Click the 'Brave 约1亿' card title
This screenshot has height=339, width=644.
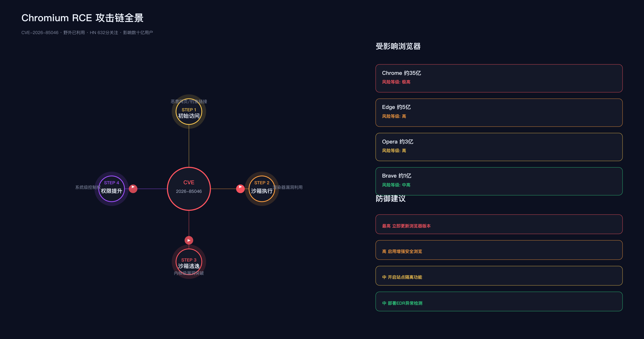(397, 176)
